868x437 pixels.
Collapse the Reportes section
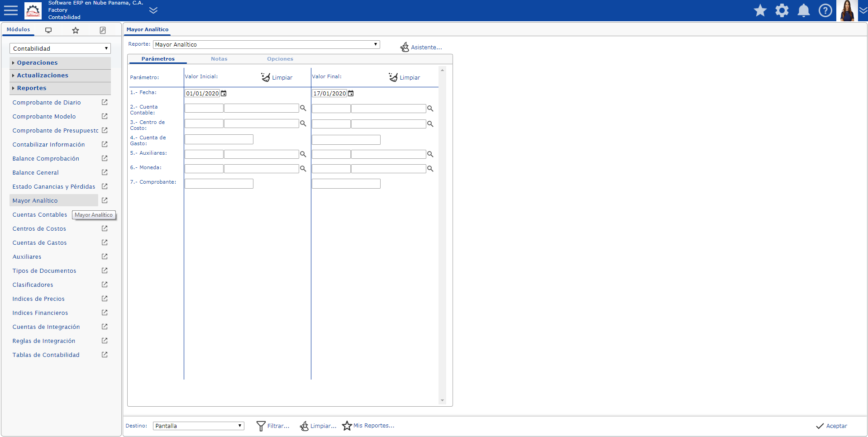[x=60, y=88]
